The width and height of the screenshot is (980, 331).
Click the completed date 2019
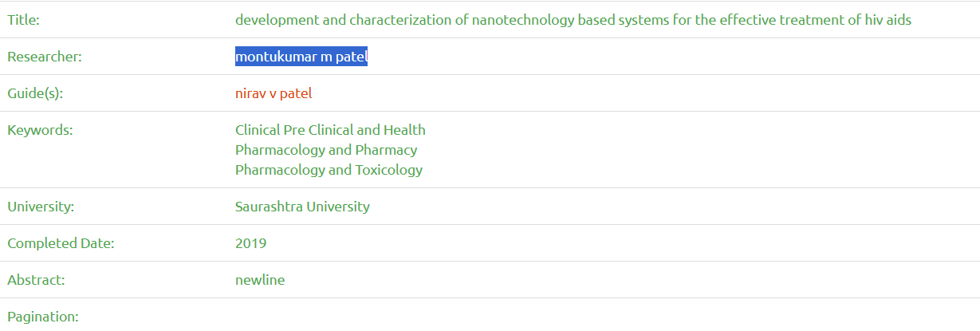[250, 243]
